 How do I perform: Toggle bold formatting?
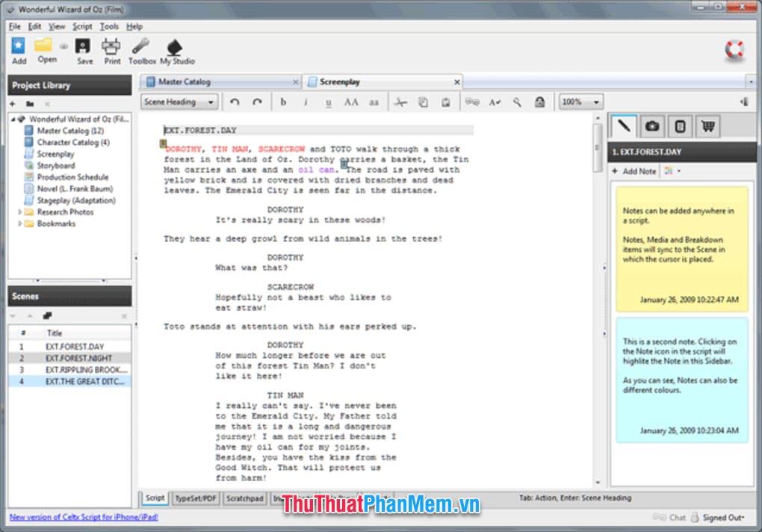pos(283,102)
